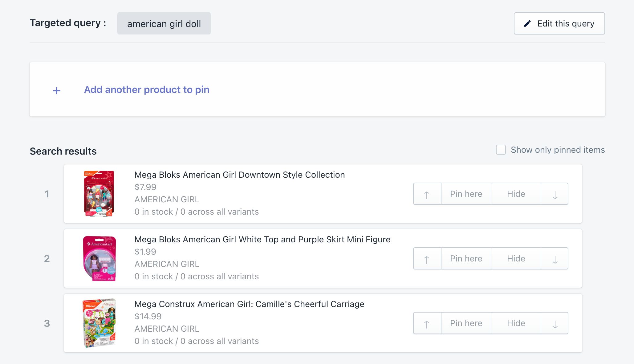634x364 pixels.
Task: Click the up arrow on the first result
Action: pyautogui.click(x=427, y=194)
